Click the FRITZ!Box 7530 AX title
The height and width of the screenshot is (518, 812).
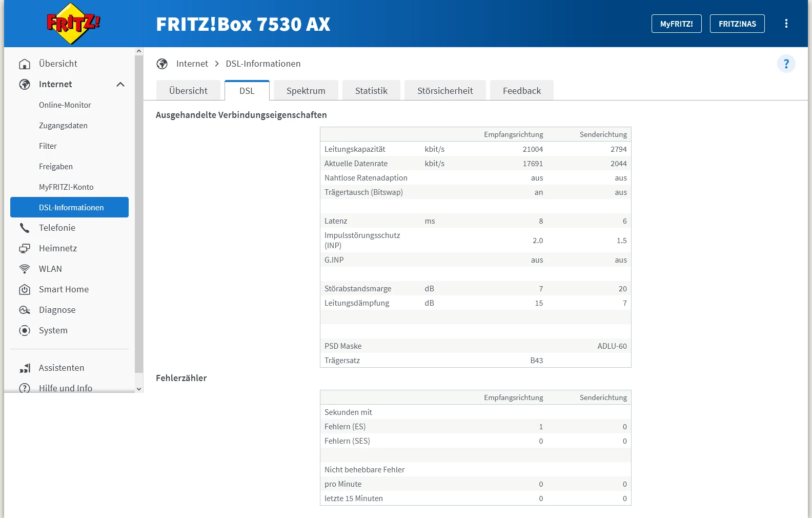click(x=243, y=24)
